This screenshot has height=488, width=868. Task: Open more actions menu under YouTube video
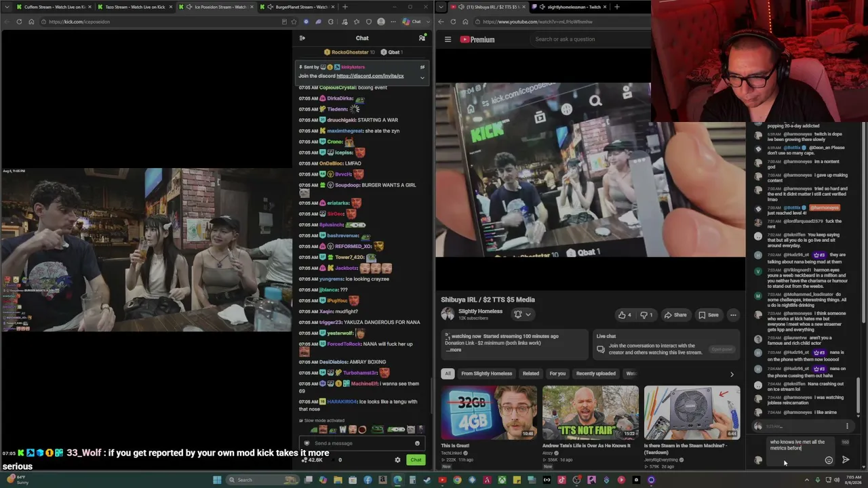pos(733,314)
